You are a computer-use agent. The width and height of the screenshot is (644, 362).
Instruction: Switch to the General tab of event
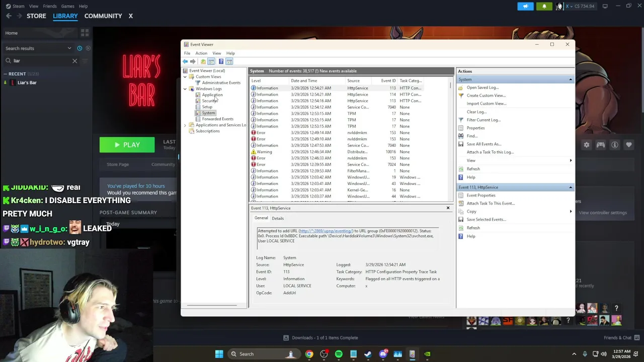click(261, 218)
